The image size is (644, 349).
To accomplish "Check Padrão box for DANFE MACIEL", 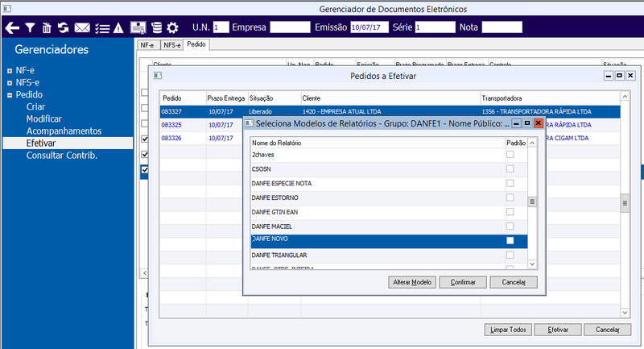I will tap(510, 226).
